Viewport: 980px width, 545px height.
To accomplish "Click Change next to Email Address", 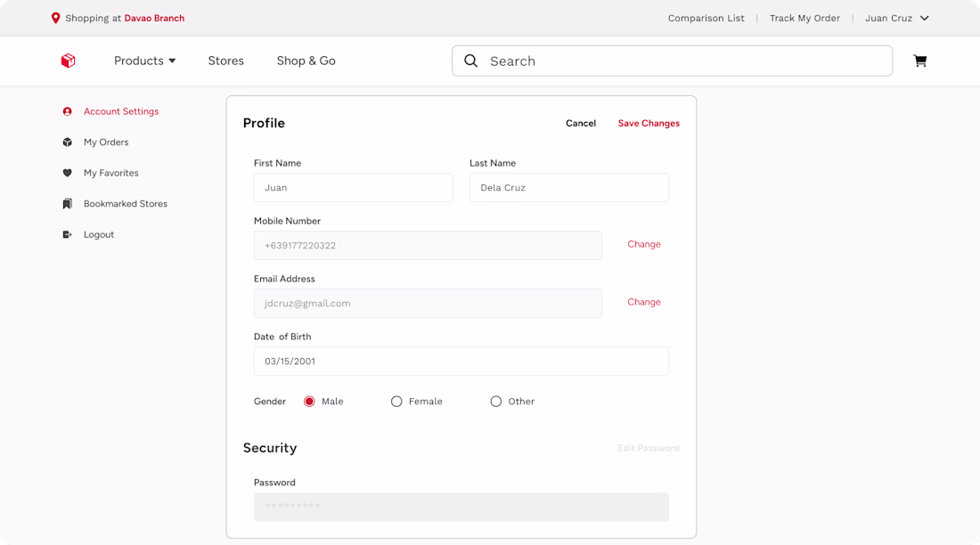I will [644, 302].
